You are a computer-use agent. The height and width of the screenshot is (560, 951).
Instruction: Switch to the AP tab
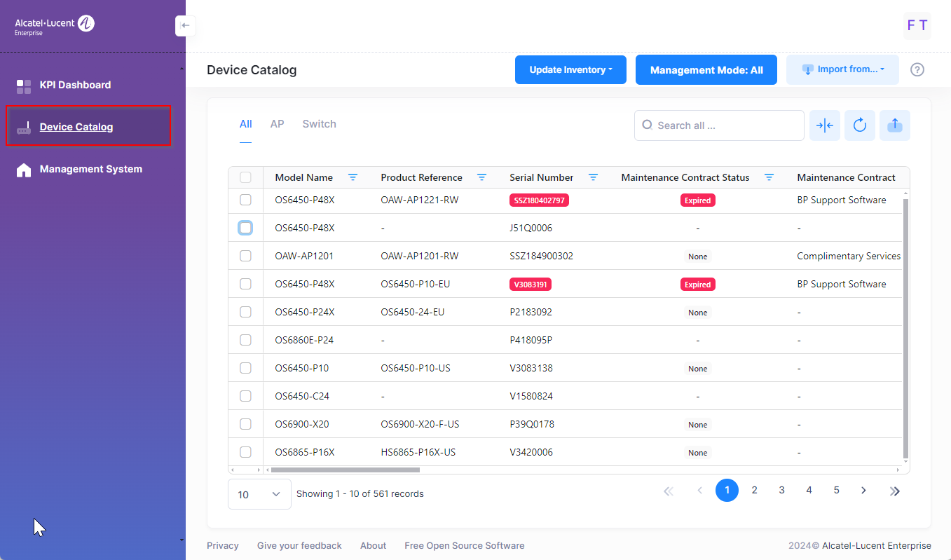pyautogui.click(x=277, y=124)
